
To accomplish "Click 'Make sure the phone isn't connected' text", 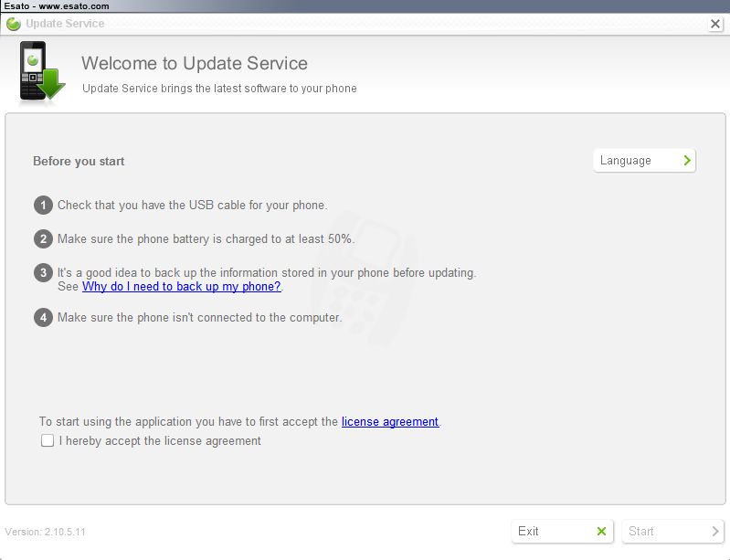I will coord(200,318).
